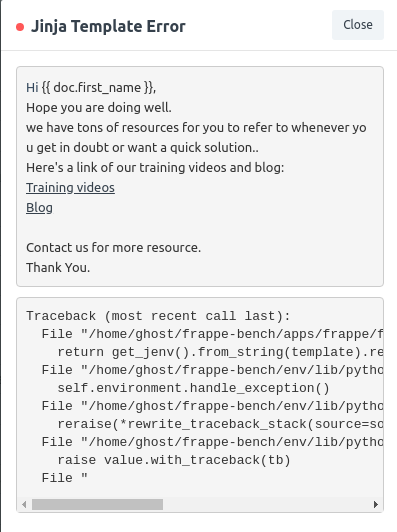397x532 pixels.
Task: Click the 'Hi {{ doc.first_name }},' line
Action: click(x=91, y=88)
